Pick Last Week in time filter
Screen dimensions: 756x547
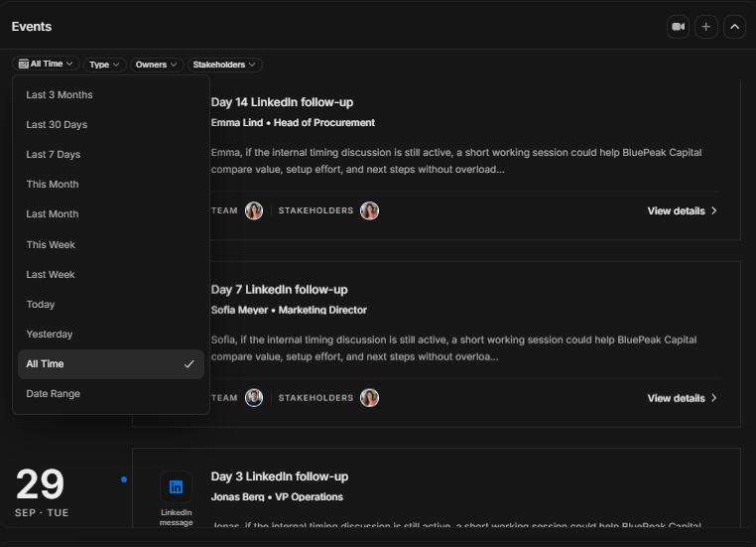pyautogui.click(x=111, y=275)
